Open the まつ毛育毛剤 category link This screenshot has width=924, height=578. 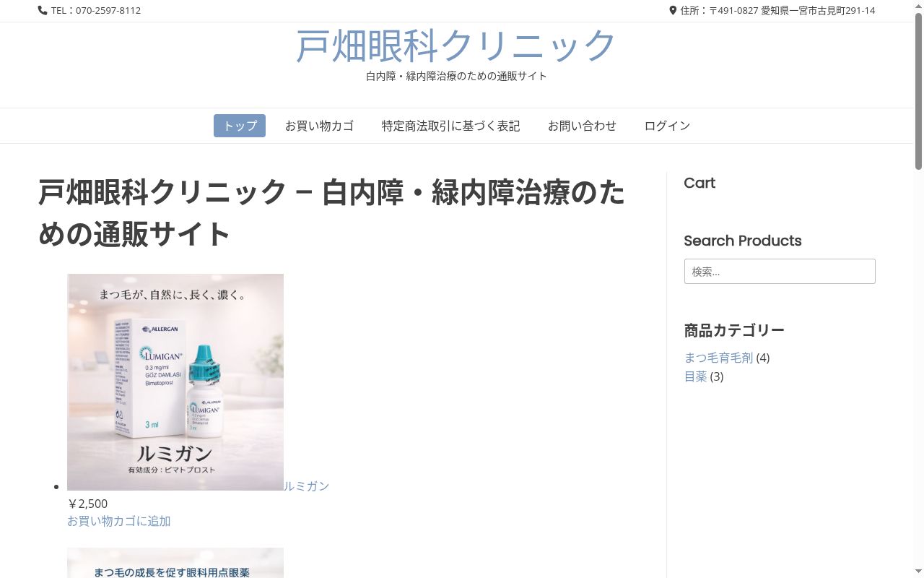click(x=718, y=358)
